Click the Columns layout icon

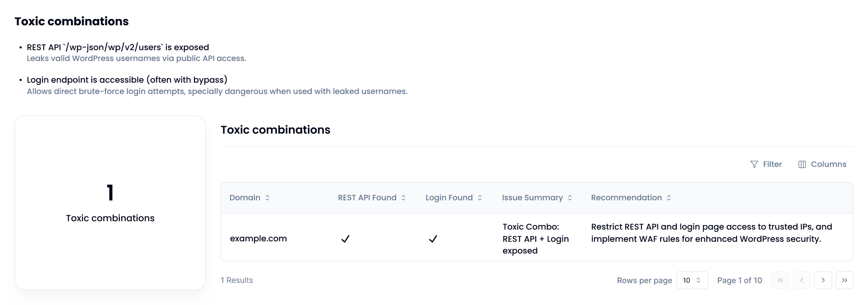click(x=802, y=164)
